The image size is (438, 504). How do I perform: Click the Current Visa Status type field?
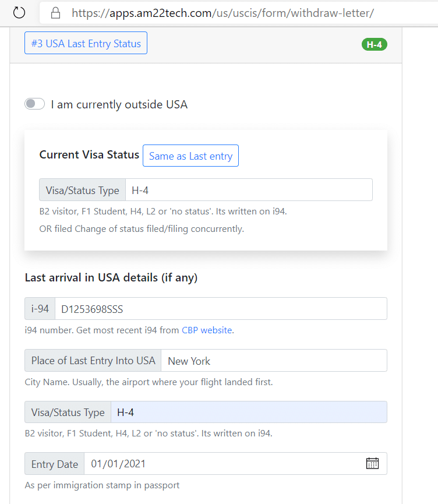click(249, 190)
